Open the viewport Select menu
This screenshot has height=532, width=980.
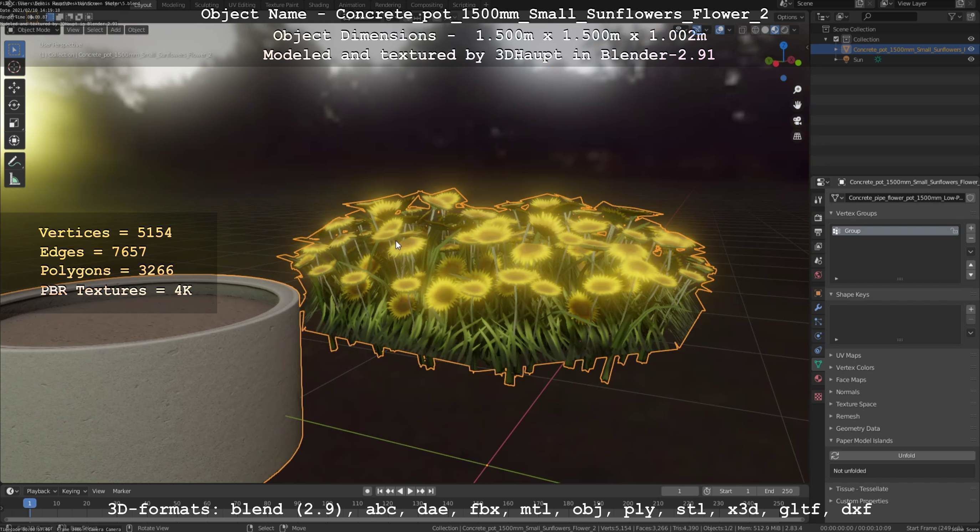(95, 30)
